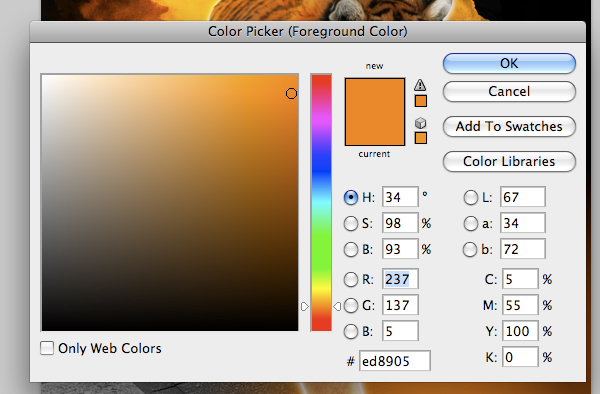Screen dimensions: 600x394
Task: Click the color field picker circle
Action: (x=291, y=93)
